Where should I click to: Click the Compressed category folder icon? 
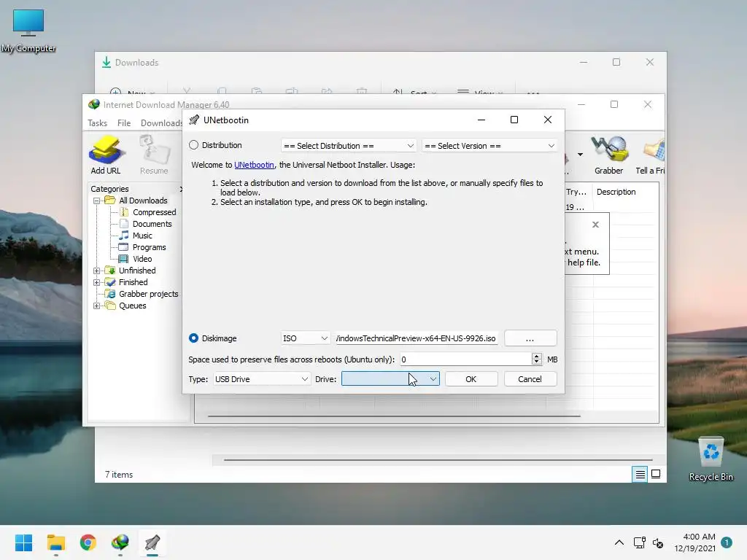pyautogui.click(x=124, y=212)
